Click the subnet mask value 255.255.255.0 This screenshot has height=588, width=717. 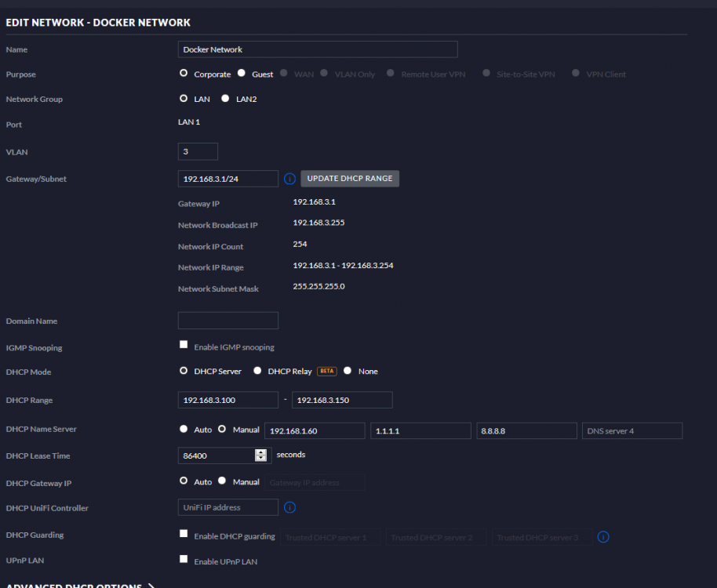point(318,286)
